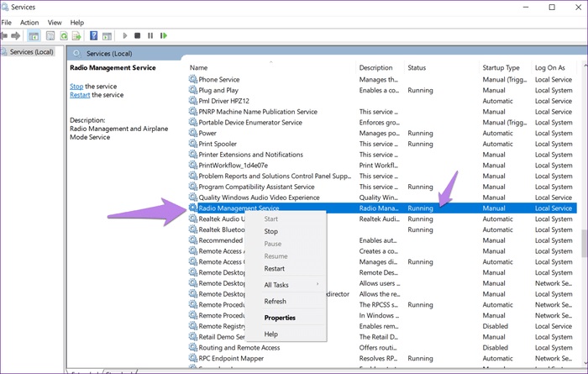The width and height of the screenshot is (588, 374).
Task: Open the View menu in menu bar
Action: [55, 23]
